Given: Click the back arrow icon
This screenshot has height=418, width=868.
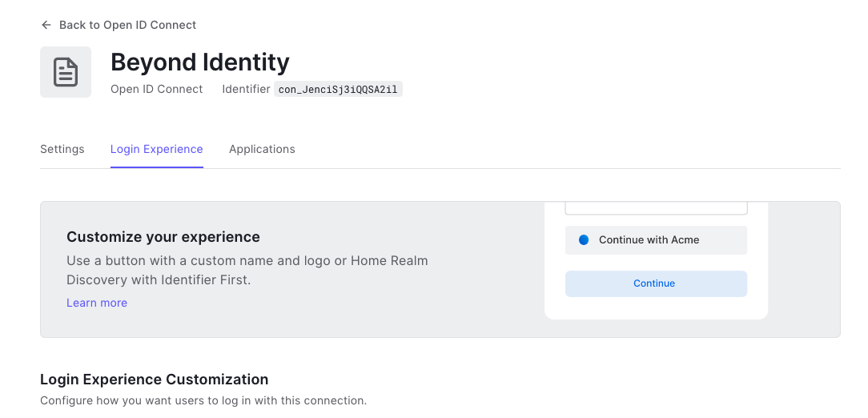Looking at the screenshot, I should pos(46,25).
